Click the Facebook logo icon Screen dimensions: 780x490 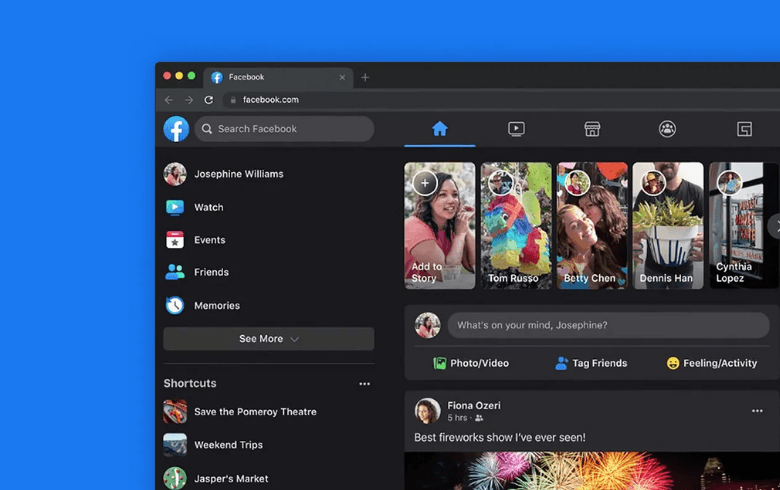[176, 129]
